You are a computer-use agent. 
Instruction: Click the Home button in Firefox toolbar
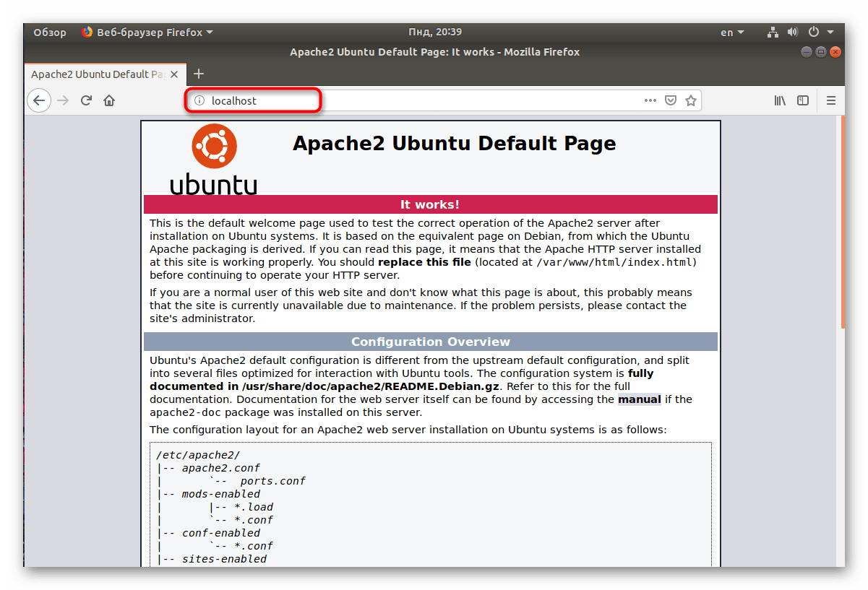coord(108,100)
